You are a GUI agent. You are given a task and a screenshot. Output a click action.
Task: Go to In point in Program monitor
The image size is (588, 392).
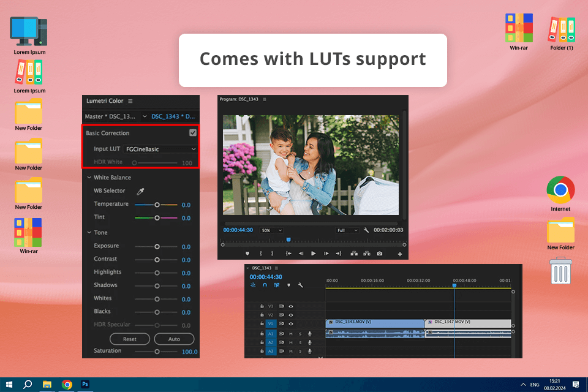[x=288, y=254]
